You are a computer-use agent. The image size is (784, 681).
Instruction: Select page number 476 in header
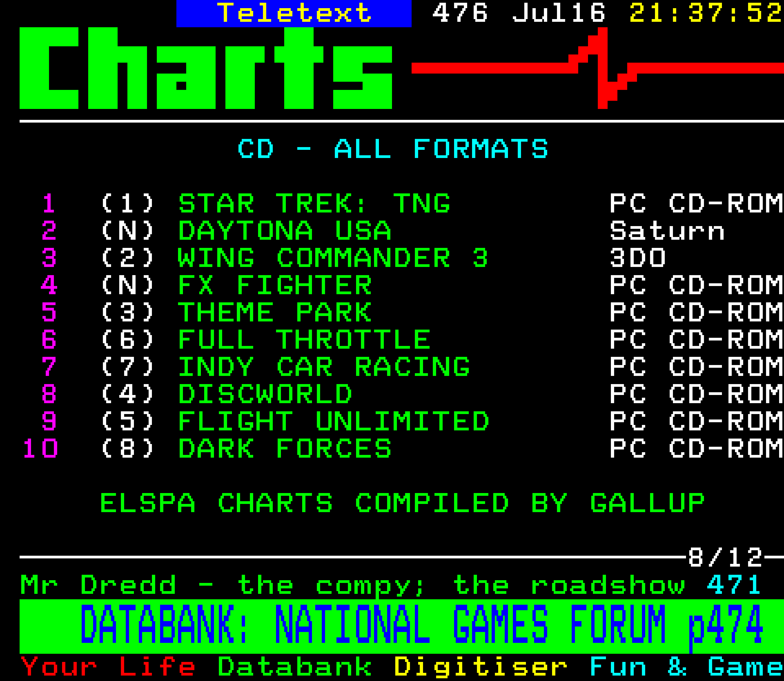click(x=460, y=13)
